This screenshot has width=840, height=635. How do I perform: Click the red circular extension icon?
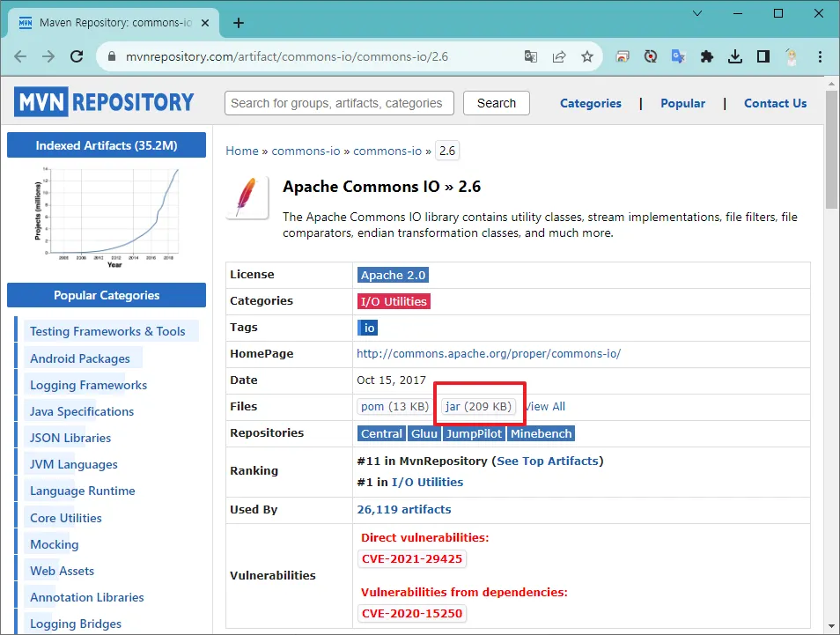coord(651,56)
